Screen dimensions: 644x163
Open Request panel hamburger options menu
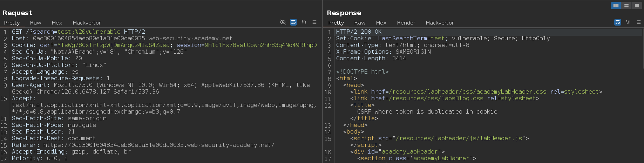click(314, 22)
